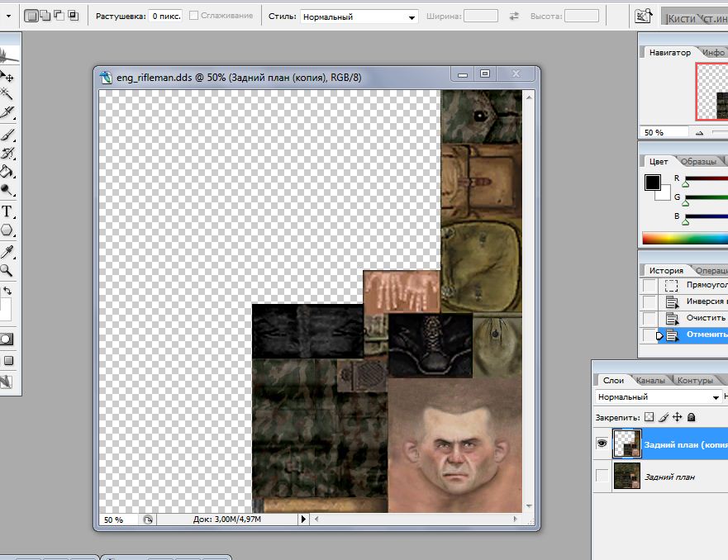Zoom out using the Navigator small-mountains icon
The width and height of the screenshot is (728, 560).
699,133
